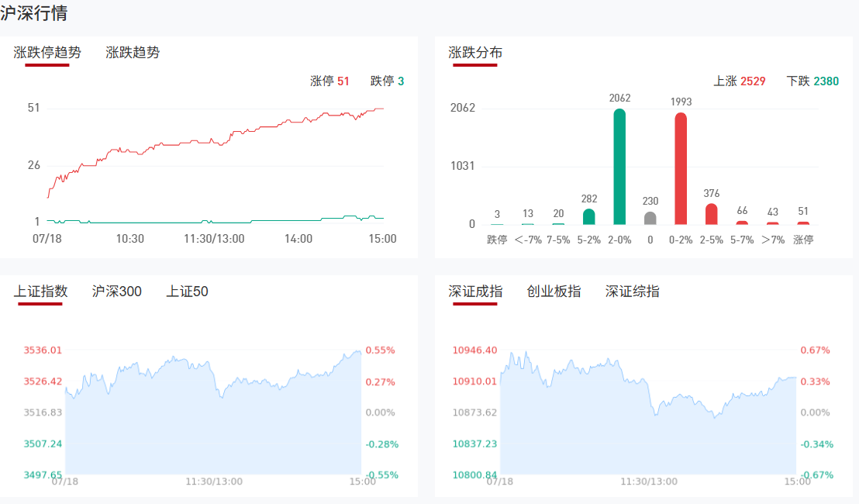The image size is (859, 504).
Task: Click the red 2-5% bar
Action: click(711, 214)
